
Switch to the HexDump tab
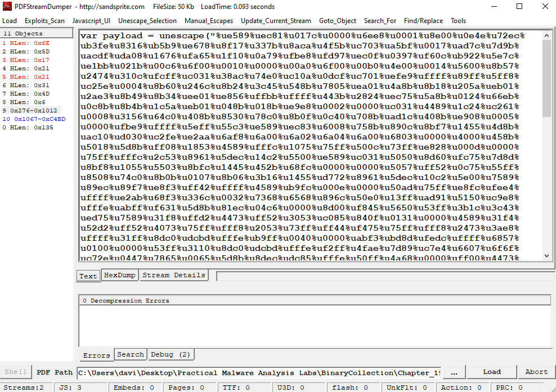pyautogui.click(x=120, y=275)
